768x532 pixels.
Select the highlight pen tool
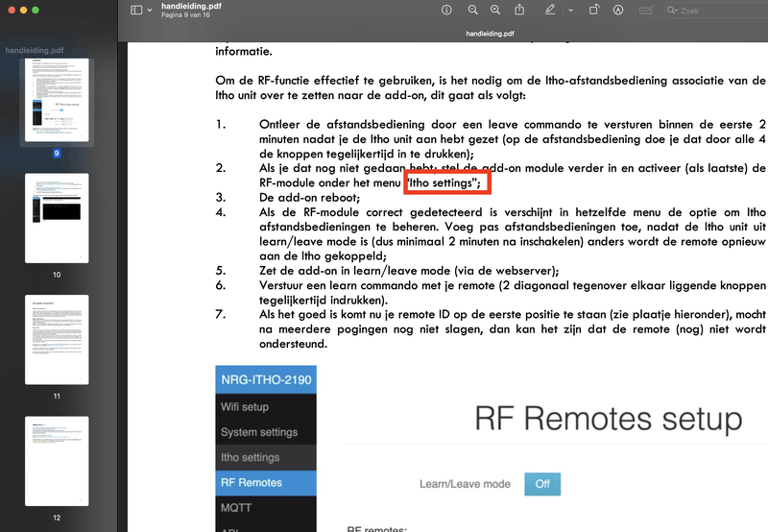[x=550, y=10]
